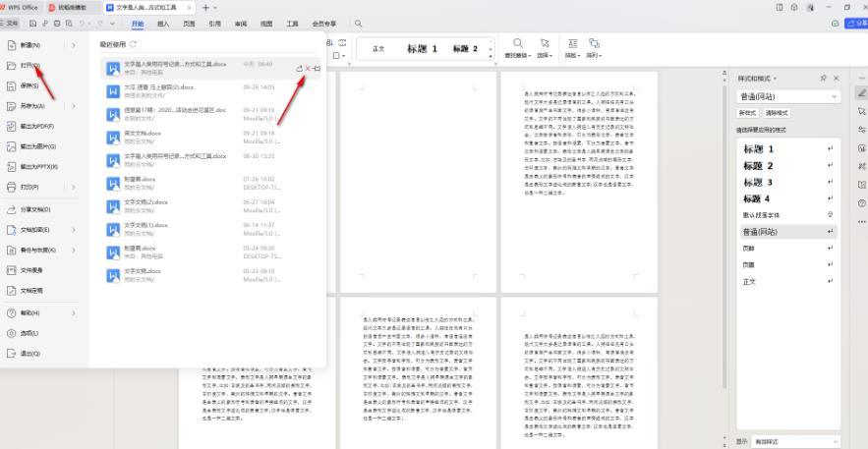Expand the 另存为(A) submenu arrow
This screenshot has width=868, height=449.
tap(74, 105)
